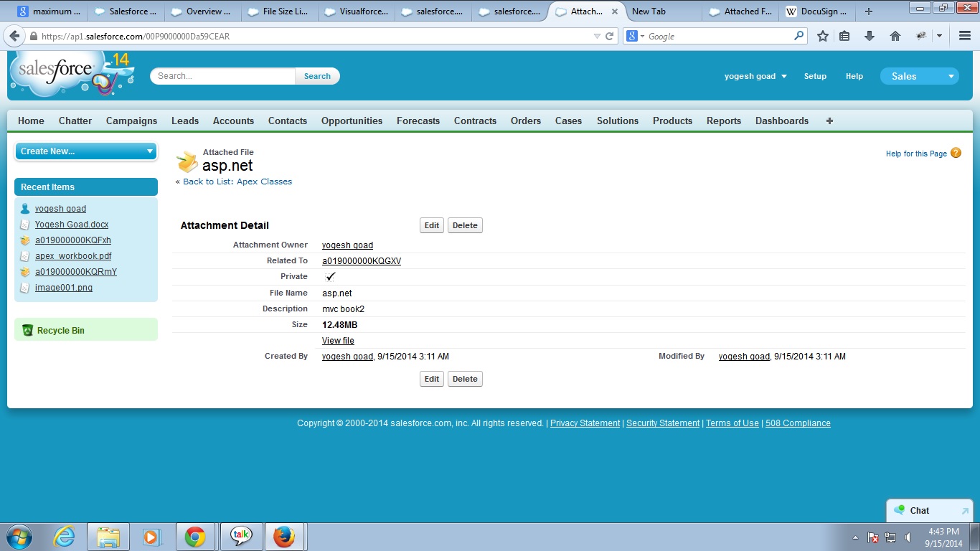
Task: Click the magnifier in the Google search box
Action: pos(799,36)
